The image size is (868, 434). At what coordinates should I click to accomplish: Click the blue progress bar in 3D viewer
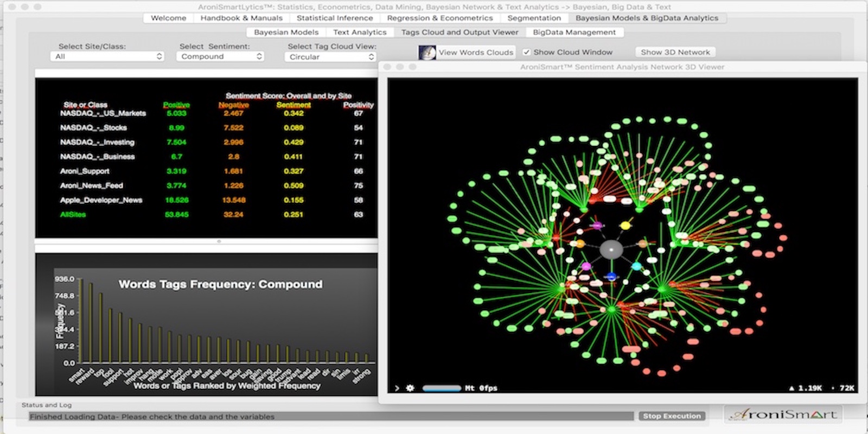pos(442,388)
